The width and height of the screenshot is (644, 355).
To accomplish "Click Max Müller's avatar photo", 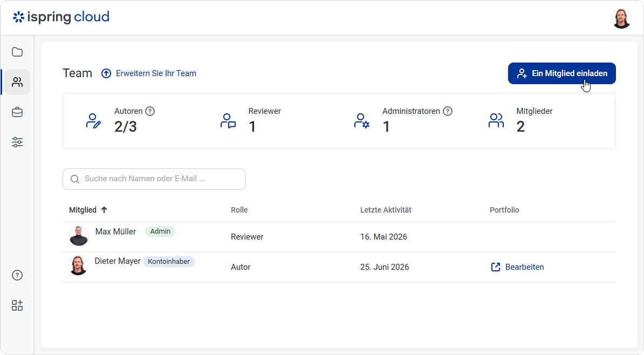I will click(x=78, y=236).
